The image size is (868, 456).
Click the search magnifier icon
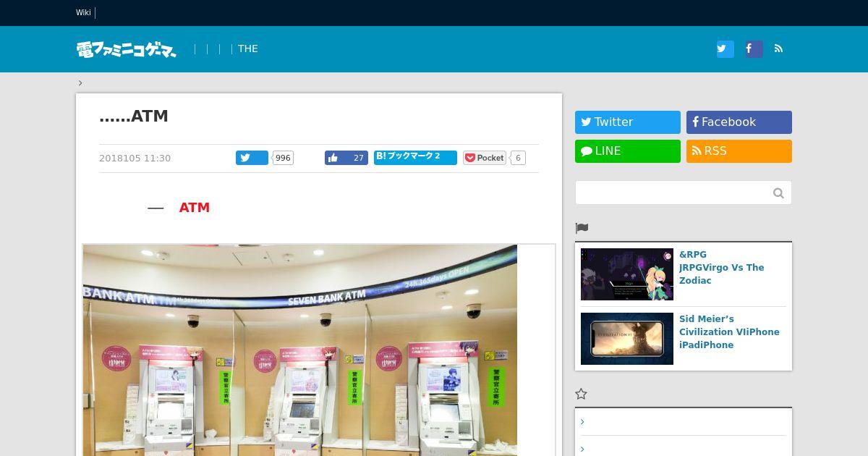[778, 193]
